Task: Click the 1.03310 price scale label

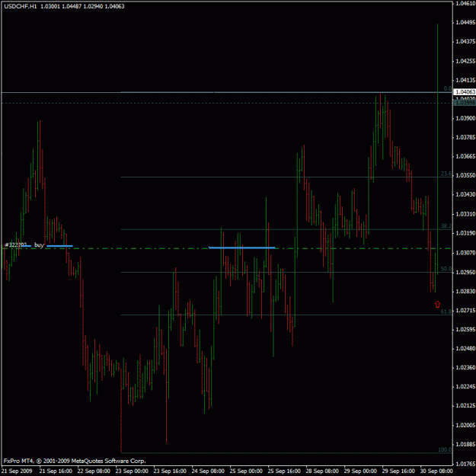Action: 465,214
